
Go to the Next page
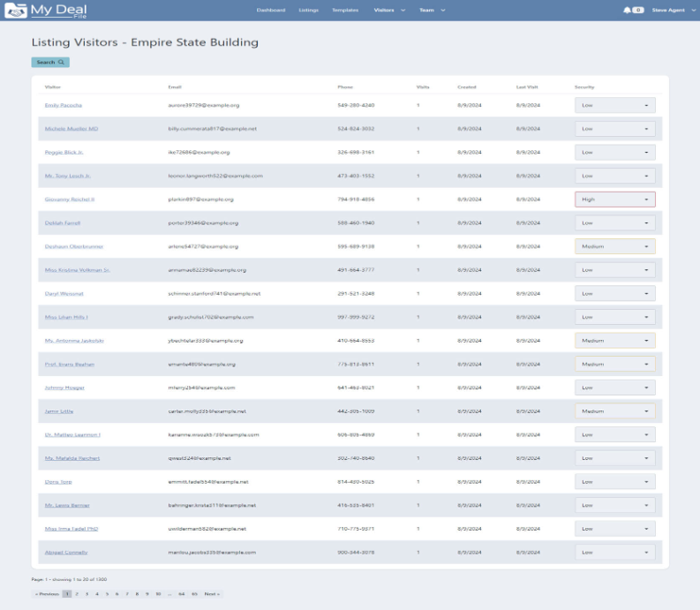click(x=212, y=594)
